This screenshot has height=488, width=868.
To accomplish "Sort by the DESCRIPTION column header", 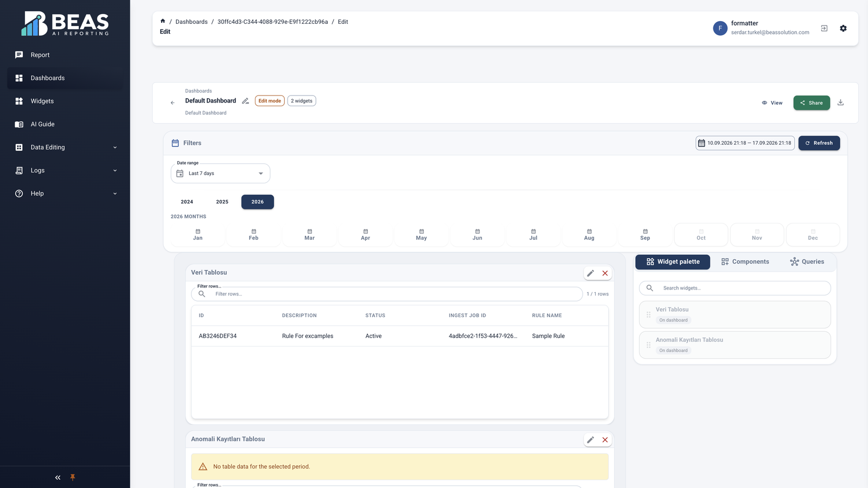I will 299,316.
